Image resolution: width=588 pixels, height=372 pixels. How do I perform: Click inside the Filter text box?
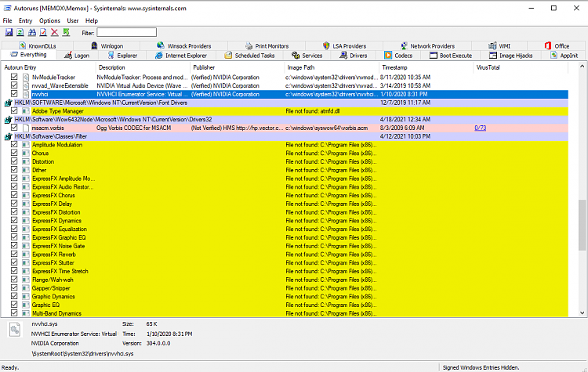[x=127, y=32]
